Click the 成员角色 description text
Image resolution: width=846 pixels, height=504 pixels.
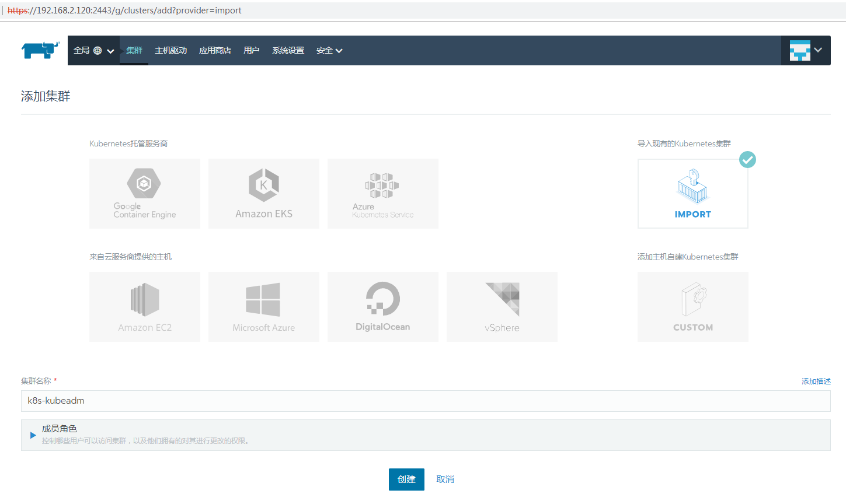coord(147,441)
